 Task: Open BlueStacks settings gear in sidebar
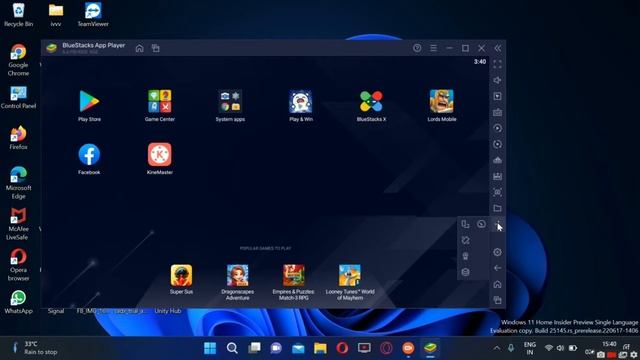point(498,252)
